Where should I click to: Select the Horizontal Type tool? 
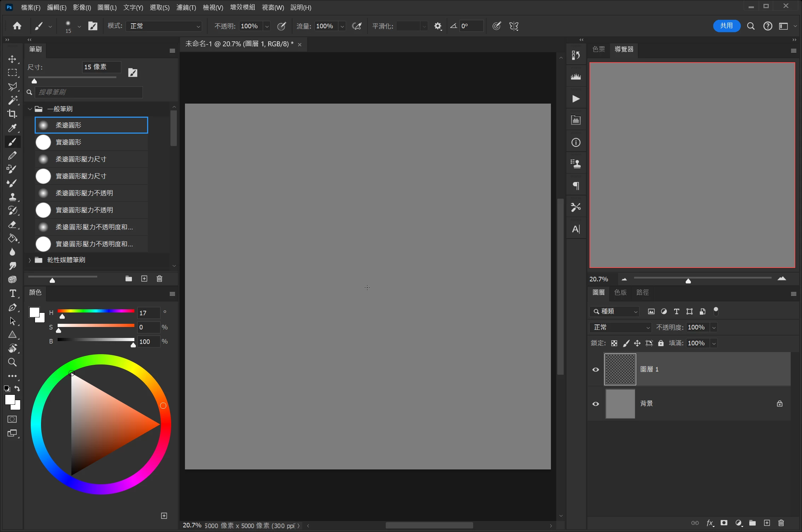click(x=12, y=294)
